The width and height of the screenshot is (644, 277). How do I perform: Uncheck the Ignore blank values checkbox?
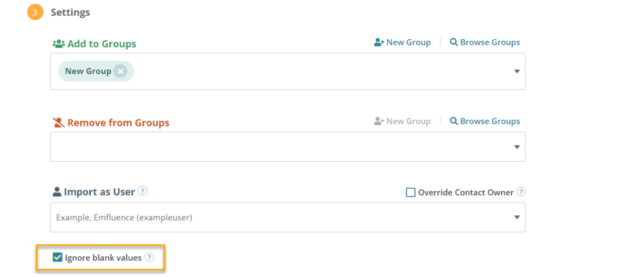pyautogui.click(x=57, y=257)
